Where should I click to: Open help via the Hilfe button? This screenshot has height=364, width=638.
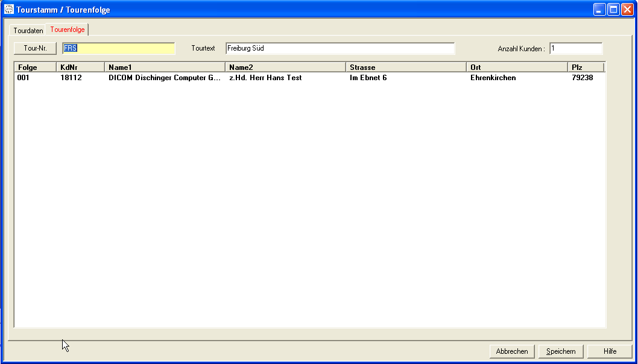[x=610, y=351]
